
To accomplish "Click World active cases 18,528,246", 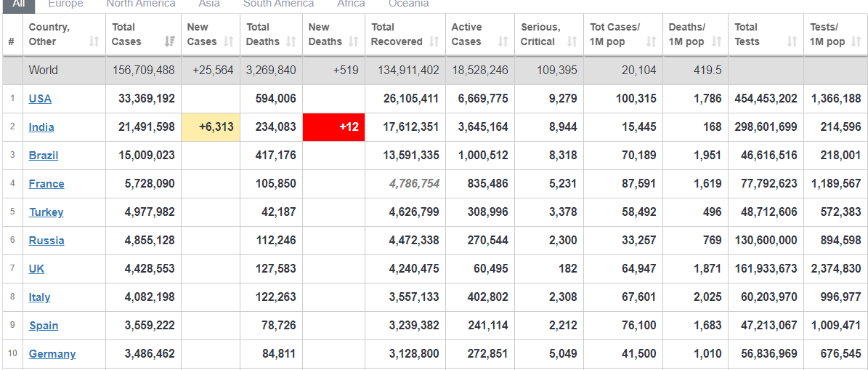I will click(481, 71).
